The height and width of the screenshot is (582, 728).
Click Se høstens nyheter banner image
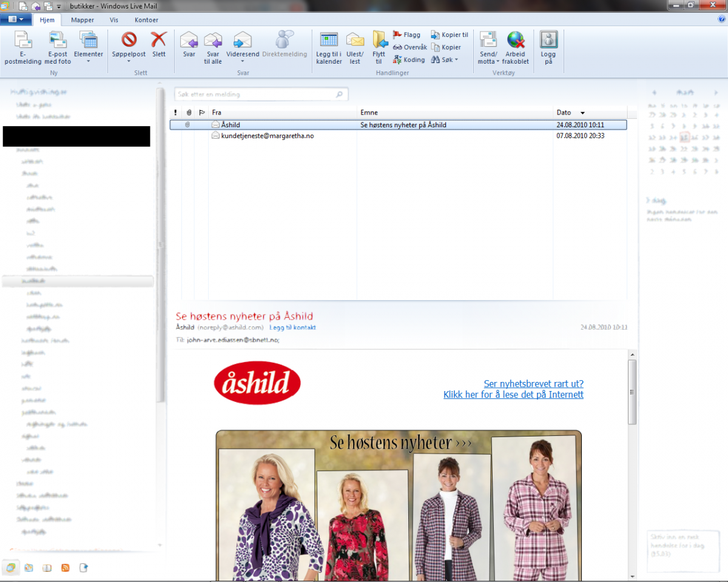click(x=399, y=504)
